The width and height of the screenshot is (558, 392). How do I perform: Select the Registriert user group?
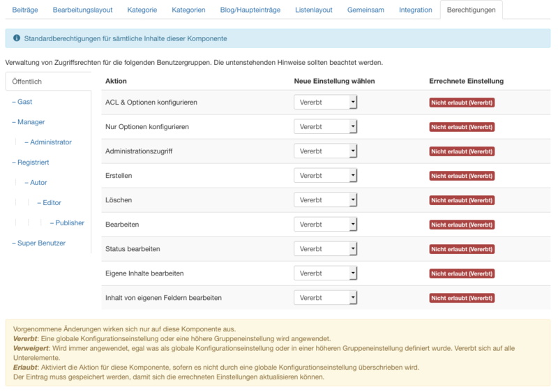pyautogui.click(x=30, y=163)
